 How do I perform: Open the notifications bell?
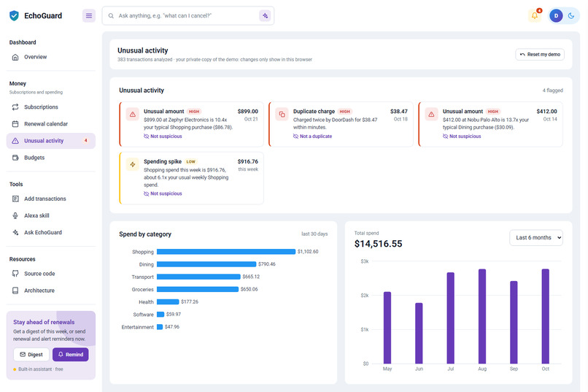coord(535,16)
